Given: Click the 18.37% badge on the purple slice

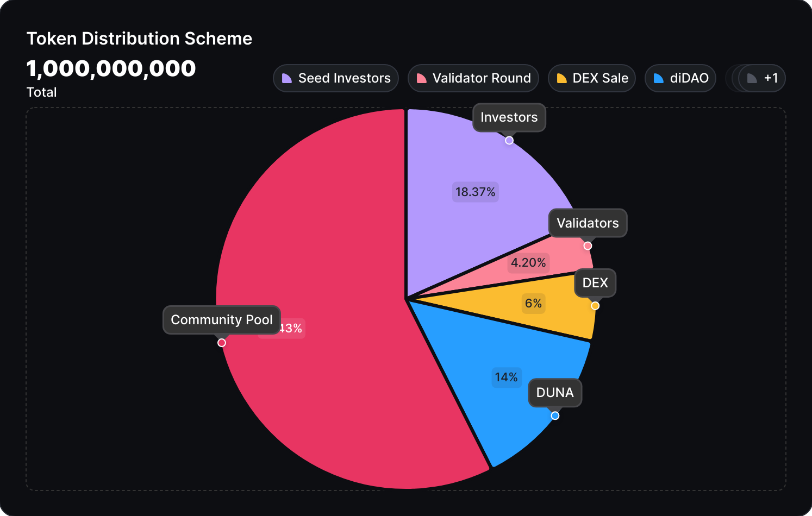Looking at the screenshot, I should tap(475, 192).
